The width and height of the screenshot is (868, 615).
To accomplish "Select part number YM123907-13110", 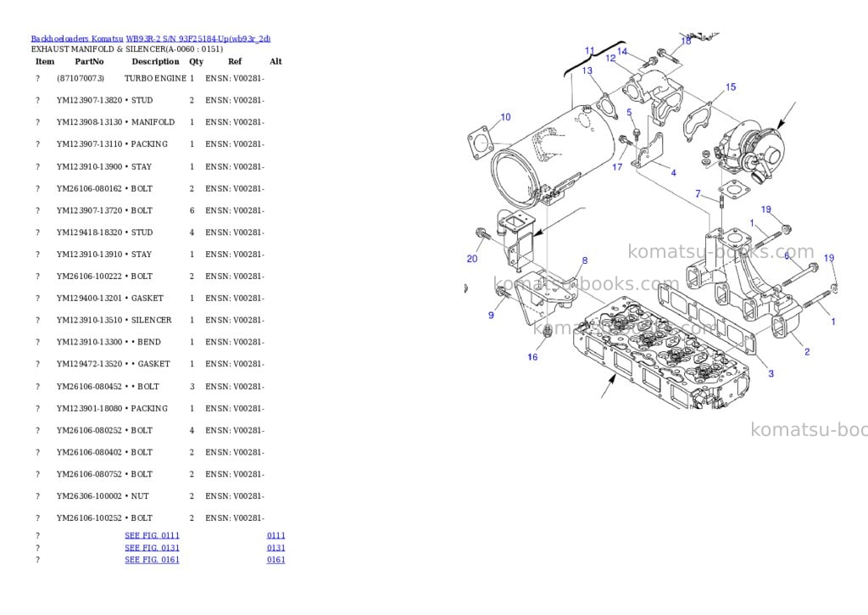I will coord(89,144).
